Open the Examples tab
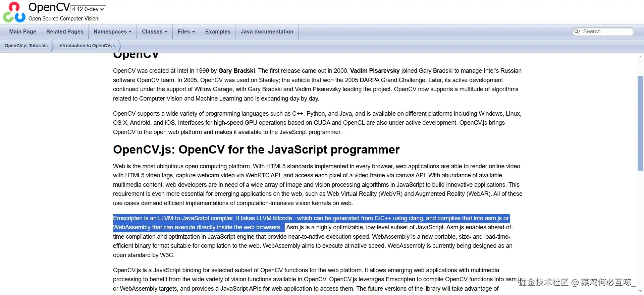This screenshot has height=295, width=644. 218,32
